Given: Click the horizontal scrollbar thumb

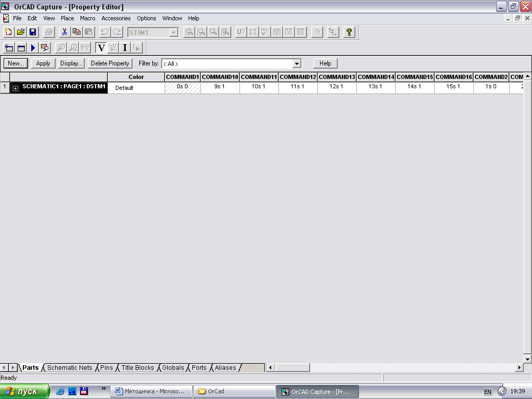Looking at the screenshot, I should [292, 367].
